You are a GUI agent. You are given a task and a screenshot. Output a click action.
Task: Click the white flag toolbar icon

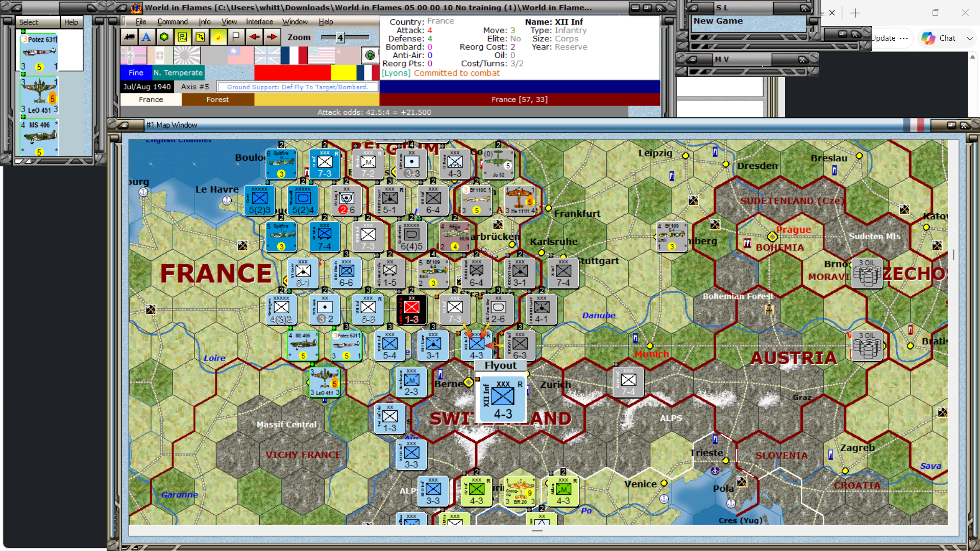(236, 37)
